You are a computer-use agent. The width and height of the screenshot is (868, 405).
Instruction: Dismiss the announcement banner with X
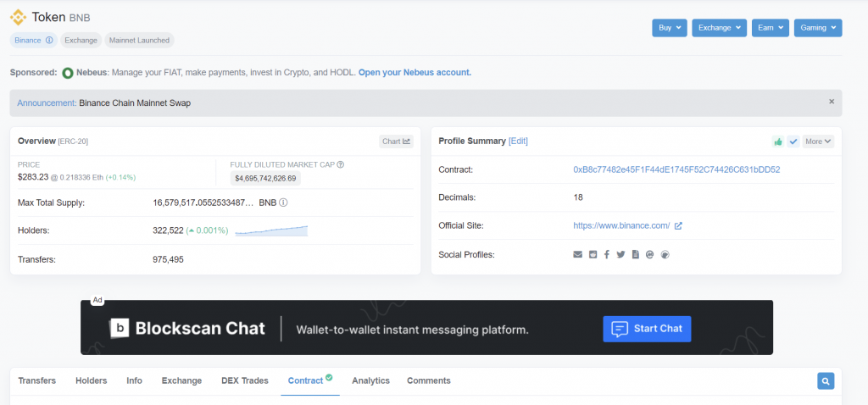pyautogui.click(x=831, y=102)
